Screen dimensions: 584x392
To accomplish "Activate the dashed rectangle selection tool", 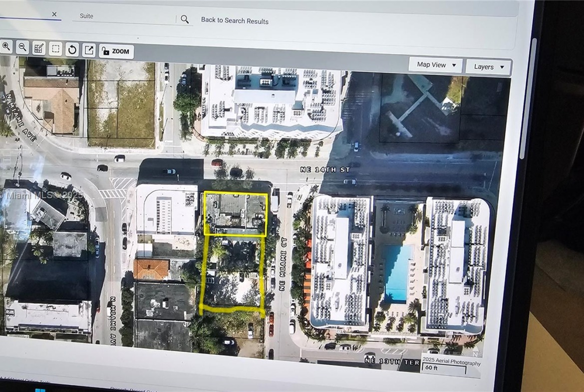I will (55, 49).
